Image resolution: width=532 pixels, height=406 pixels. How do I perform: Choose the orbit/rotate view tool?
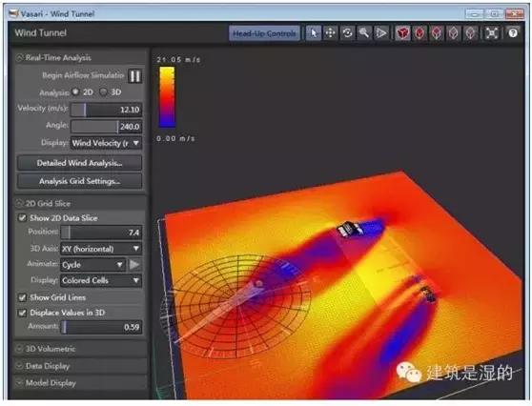click(347, 33)
